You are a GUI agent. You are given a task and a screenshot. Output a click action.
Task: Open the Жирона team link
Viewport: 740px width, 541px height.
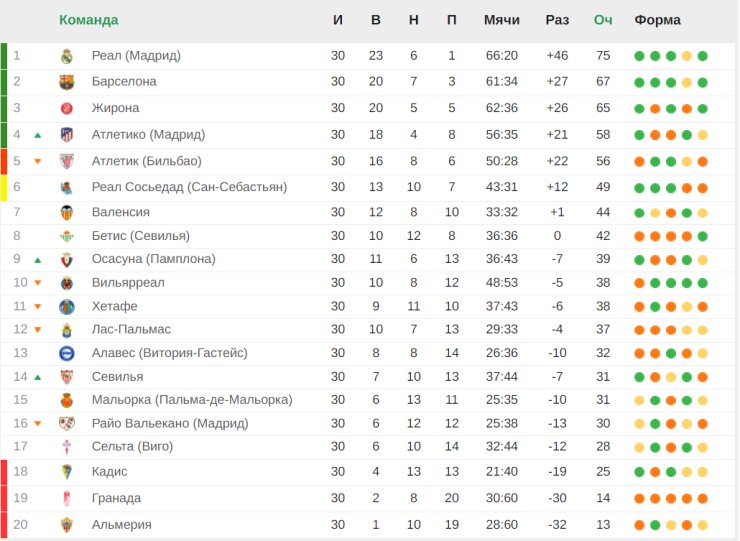point(116,108)
